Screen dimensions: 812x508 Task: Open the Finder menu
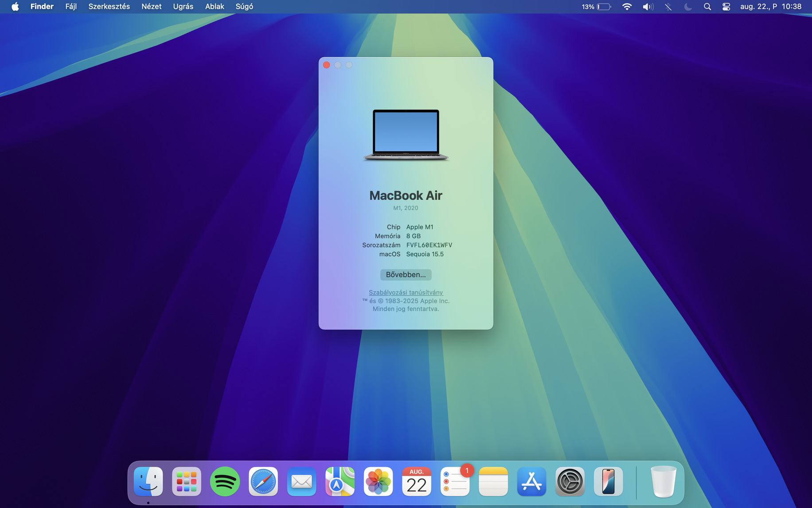42,7
